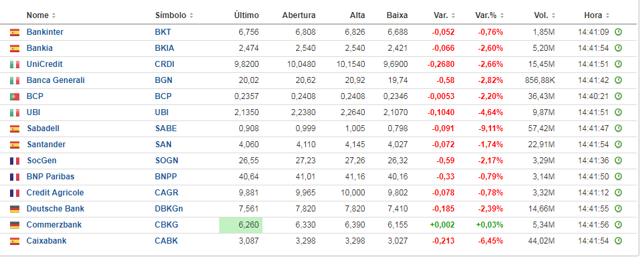The image size is (644, 261).
Task: Open the BNP Paribas stock link
Action: pos(51,177)
